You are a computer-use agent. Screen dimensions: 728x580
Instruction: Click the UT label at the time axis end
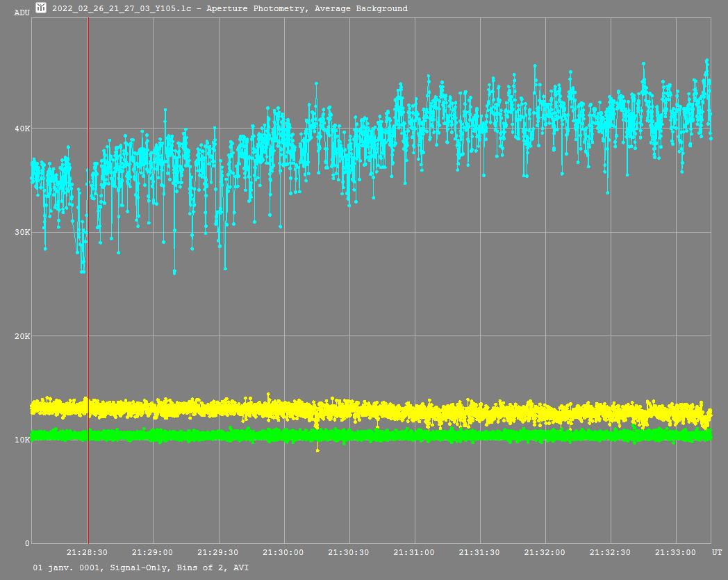pos(716,553)
